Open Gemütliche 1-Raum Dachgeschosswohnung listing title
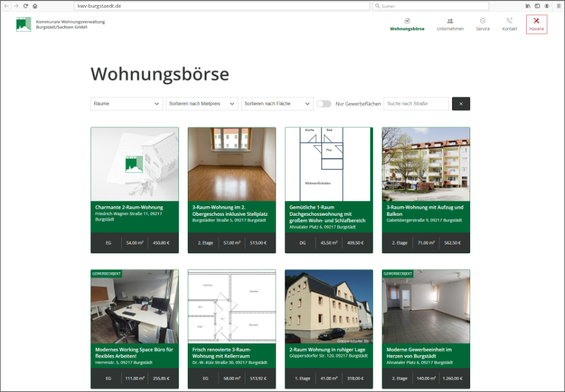 pos(327,214)
